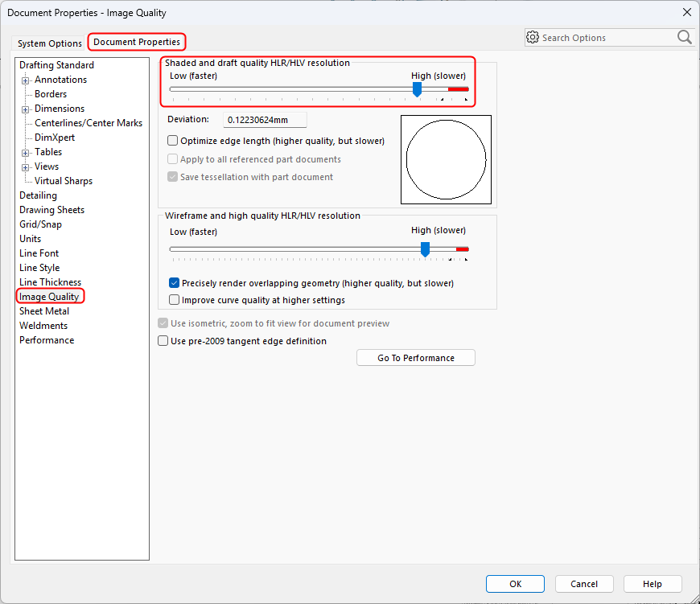
Task: Confirm settings with OK button
Action: coord(516,584)
